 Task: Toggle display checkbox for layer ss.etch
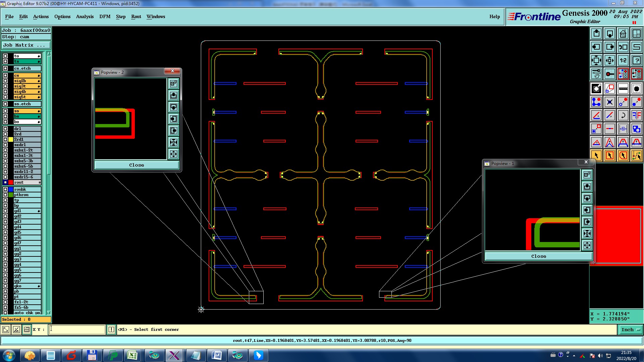point(5,104)
